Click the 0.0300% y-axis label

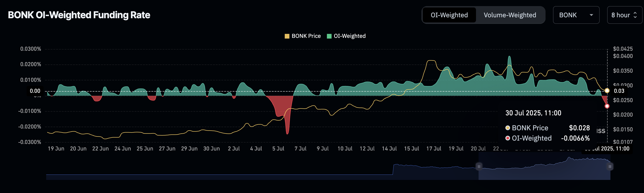click(31, 49)
